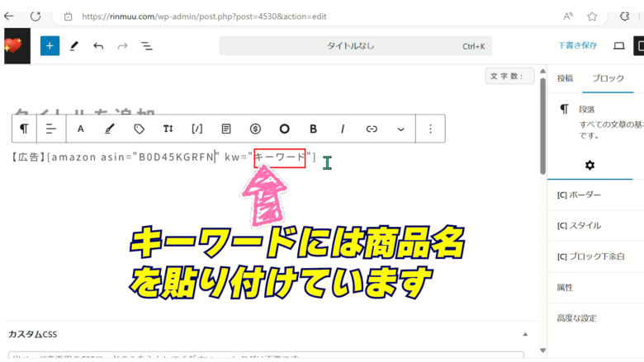Open block options three-dot menu
This screenshot has width=644, height=362.
tap(430, 129)
